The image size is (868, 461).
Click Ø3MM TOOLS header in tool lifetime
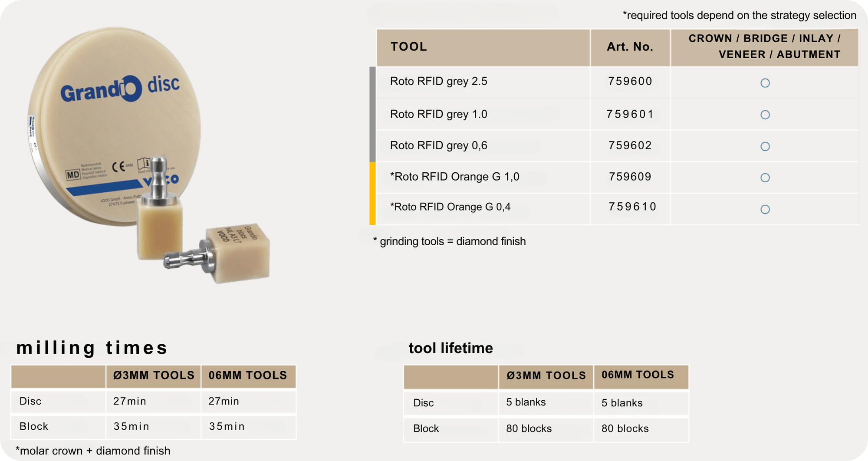pyautogui.click(x=546, y=376)
